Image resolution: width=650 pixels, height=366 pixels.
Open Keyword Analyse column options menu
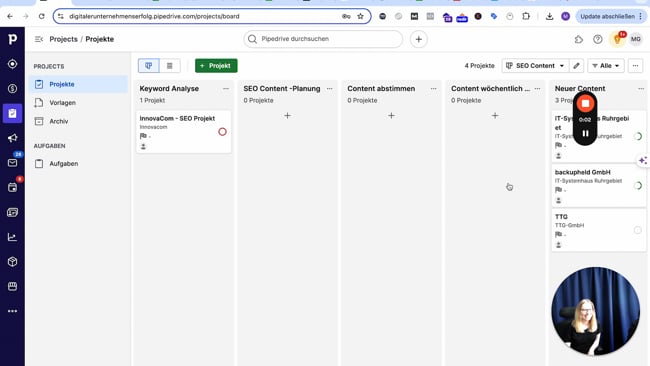226,88
